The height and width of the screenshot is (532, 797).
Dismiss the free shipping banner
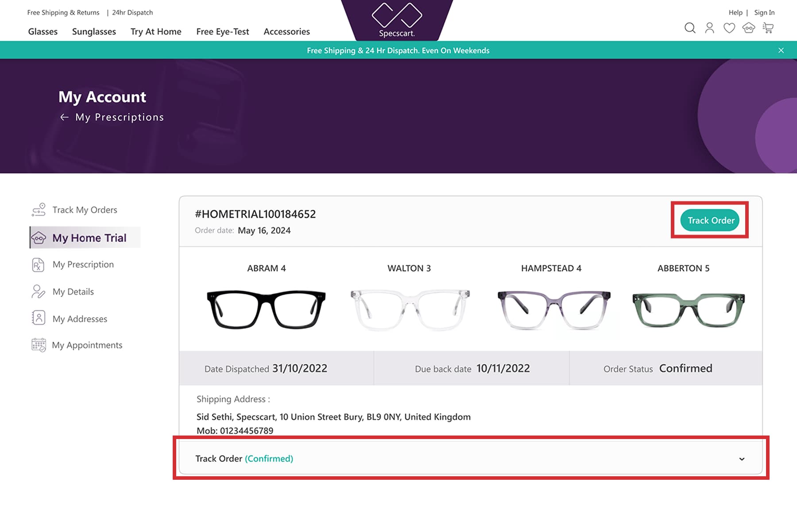[781, 50]
